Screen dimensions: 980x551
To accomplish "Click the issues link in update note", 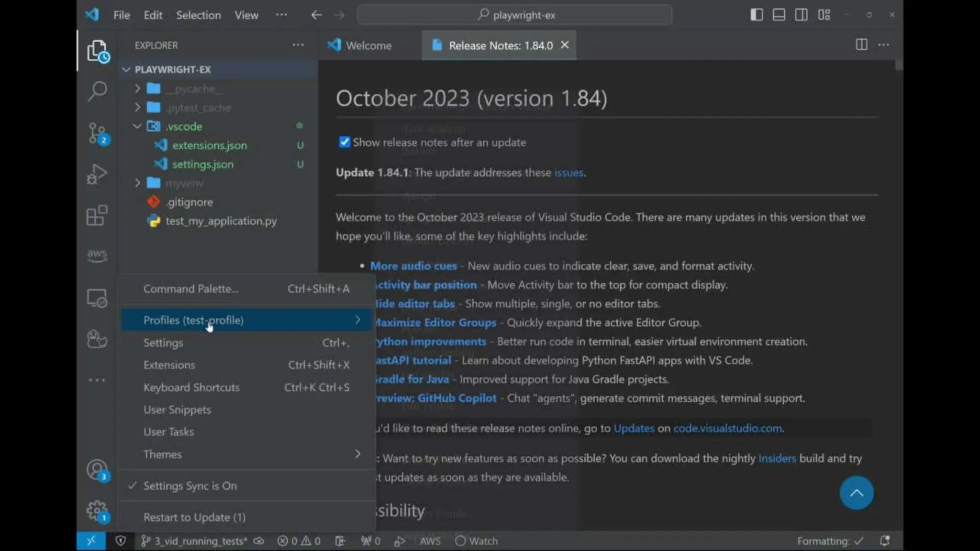I will (x=568, y=173).
